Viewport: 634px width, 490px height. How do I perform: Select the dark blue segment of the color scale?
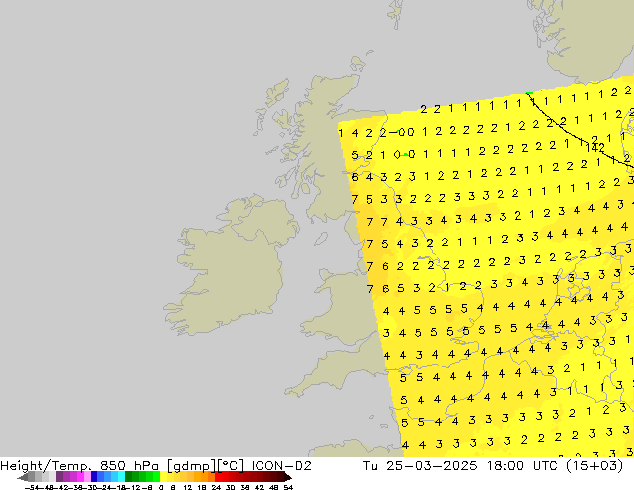point(94,477)
